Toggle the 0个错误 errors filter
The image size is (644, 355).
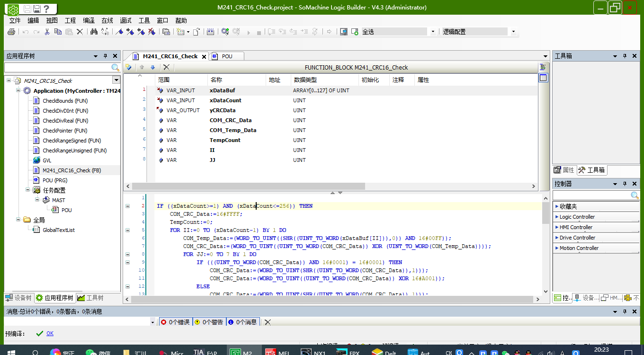click(175, 322)
